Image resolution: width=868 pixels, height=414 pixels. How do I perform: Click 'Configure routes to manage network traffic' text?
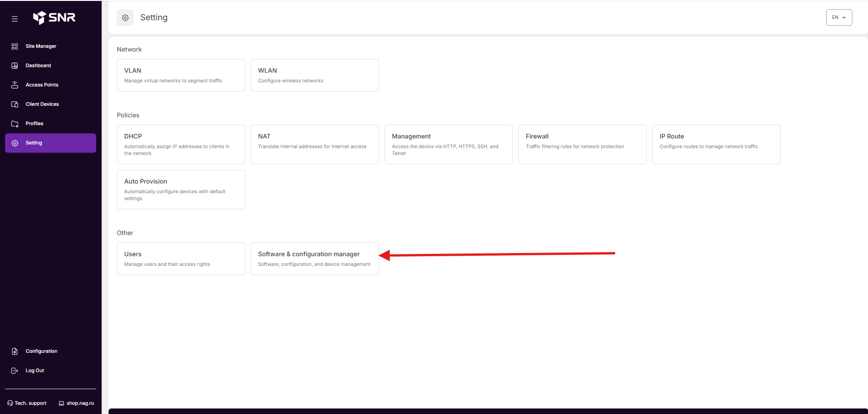pos(709,147)
